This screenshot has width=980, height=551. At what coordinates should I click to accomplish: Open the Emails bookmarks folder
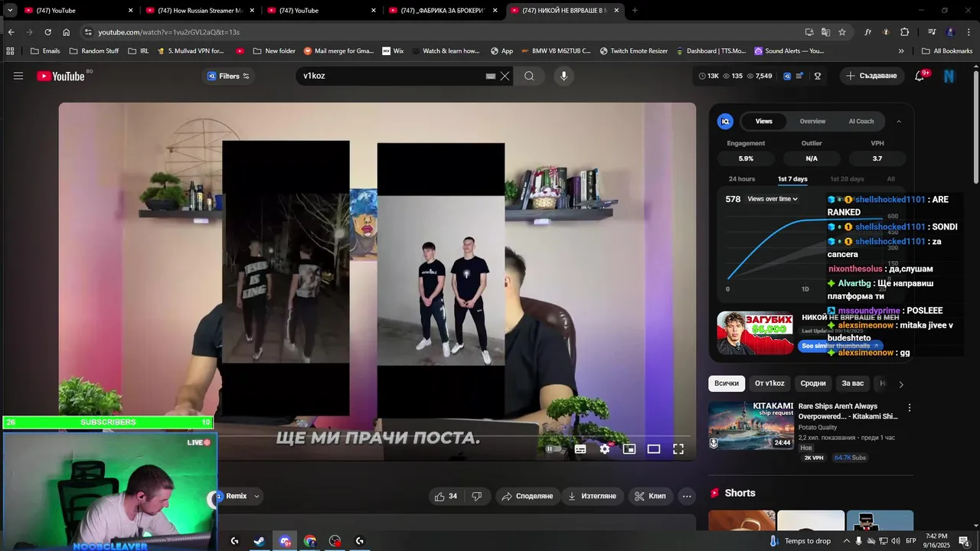point(45,51)
